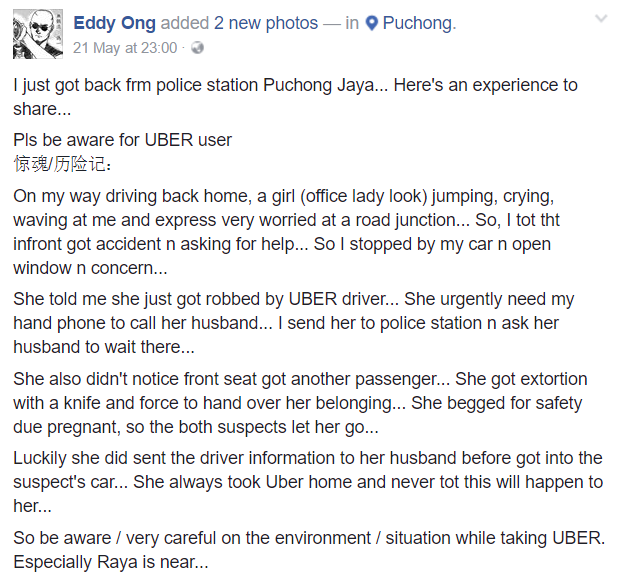Screen dimensions: 619x582
Task: Click the Chinese text line 惊魂/历险记
Action: point(62,164)
